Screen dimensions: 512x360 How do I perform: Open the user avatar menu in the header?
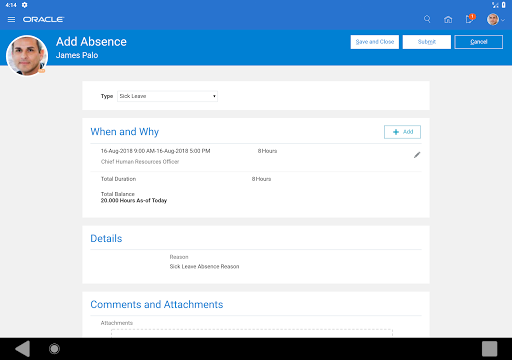coord(496,19)
